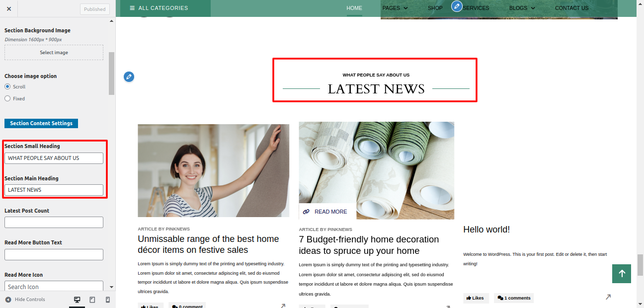Switch to mobile preview mode
The image size is (644, 308).
108,300
